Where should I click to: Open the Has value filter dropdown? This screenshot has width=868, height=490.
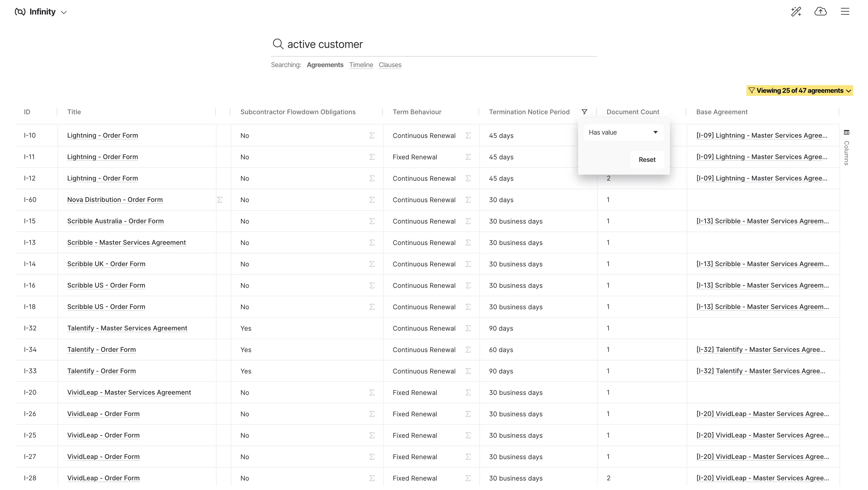tap(623, 132)
